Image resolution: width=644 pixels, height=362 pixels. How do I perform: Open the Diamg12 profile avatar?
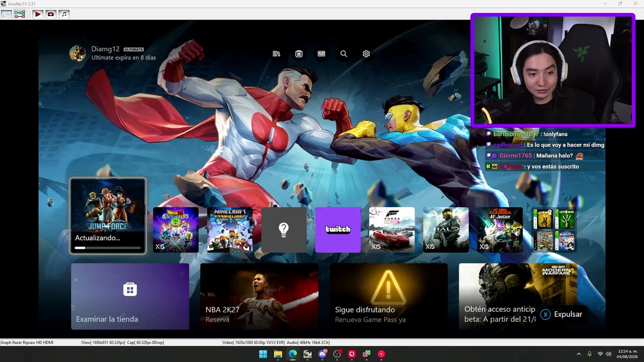pyautogui.click(x=77, y=53)
